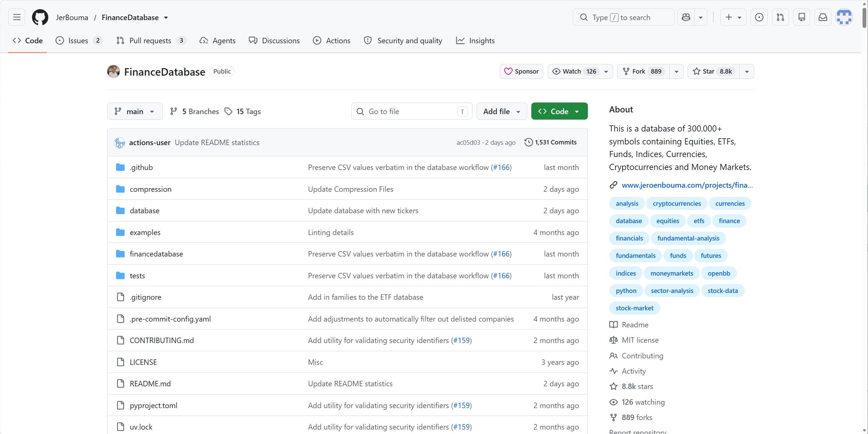View the 5 Branches link
868x434 pixels.
point(194,111)
